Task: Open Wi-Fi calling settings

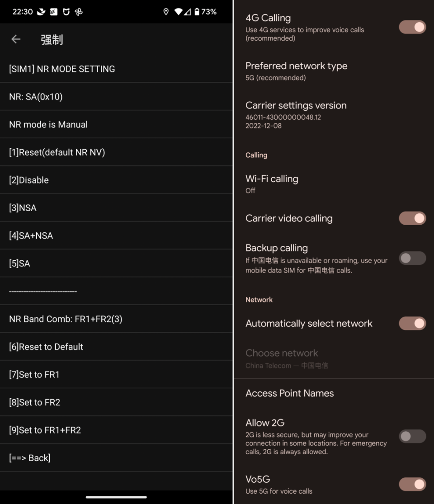Action: [x=272, y=184]
